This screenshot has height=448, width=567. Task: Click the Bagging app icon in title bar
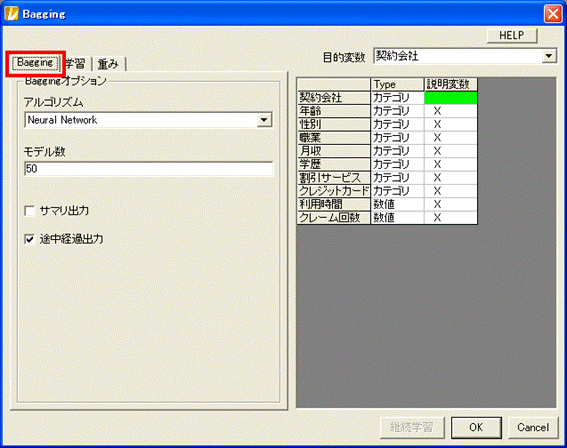[x=12, y=14]
